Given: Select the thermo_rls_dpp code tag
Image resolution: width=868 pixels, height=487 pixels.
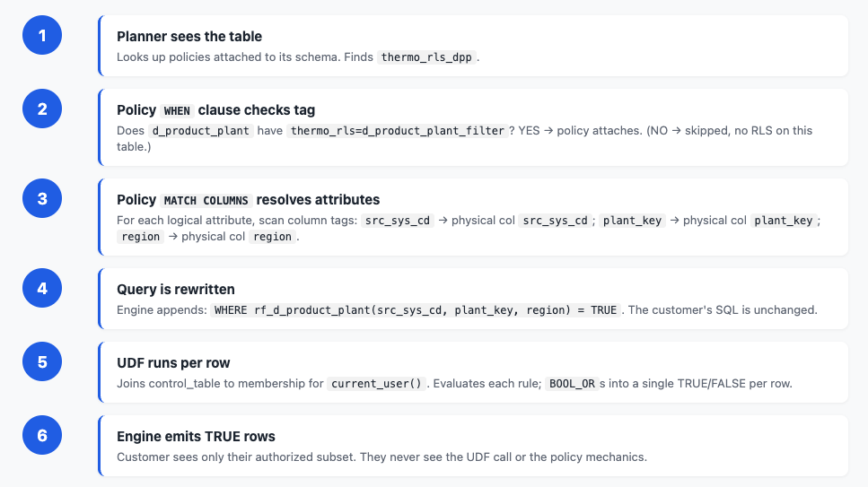Looking at the screenshot, I should [426, 57].
